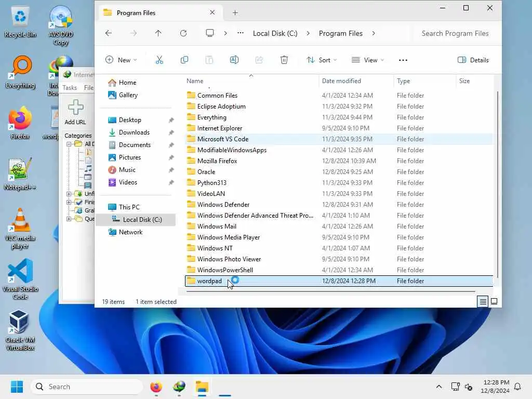
Task: Select the Mozilla Firefox folder
Action: (x=339, y=161)
